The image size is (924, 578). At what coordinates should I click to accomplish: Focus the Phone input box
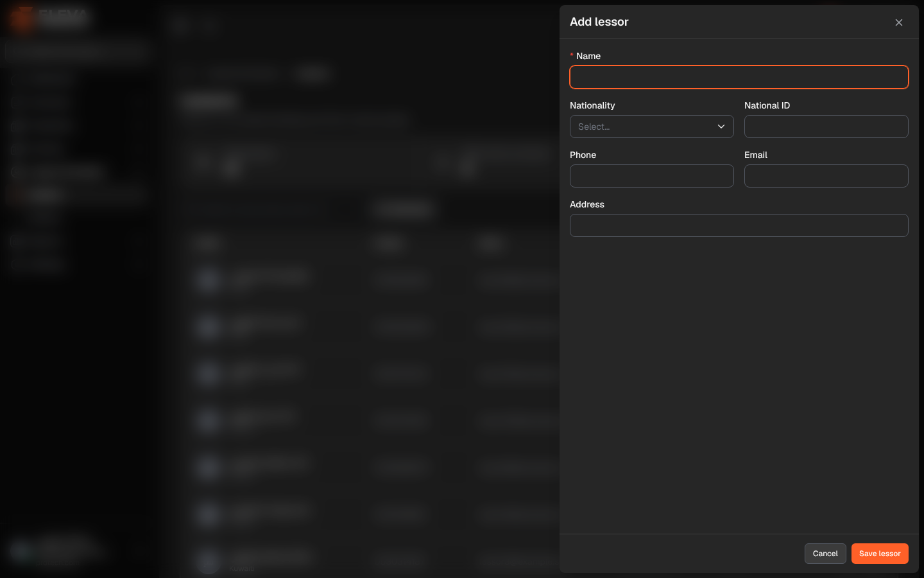652,176
